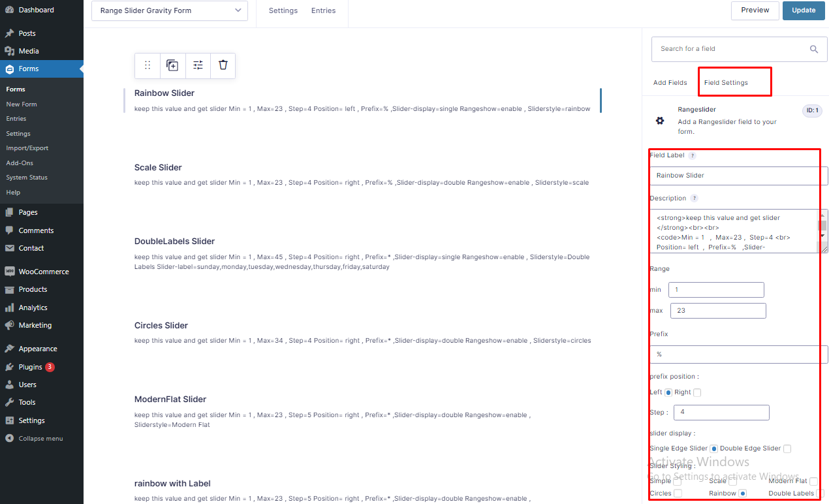Click the Description help icon
Viewport: 829px width, 504px height.
coord(695,198)
